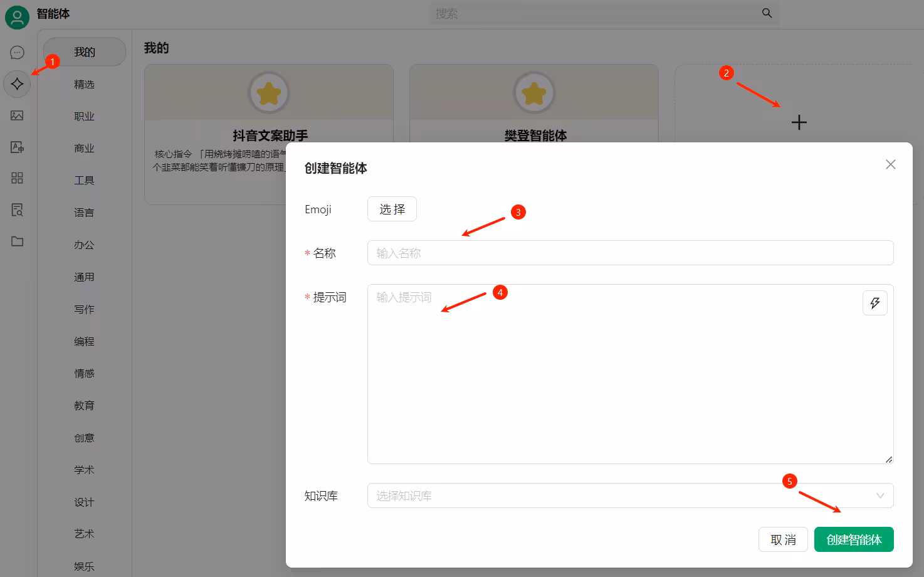Select the sparkle agents sidebar icon
This screenshot has height=577, width=924.
[18, 84]
